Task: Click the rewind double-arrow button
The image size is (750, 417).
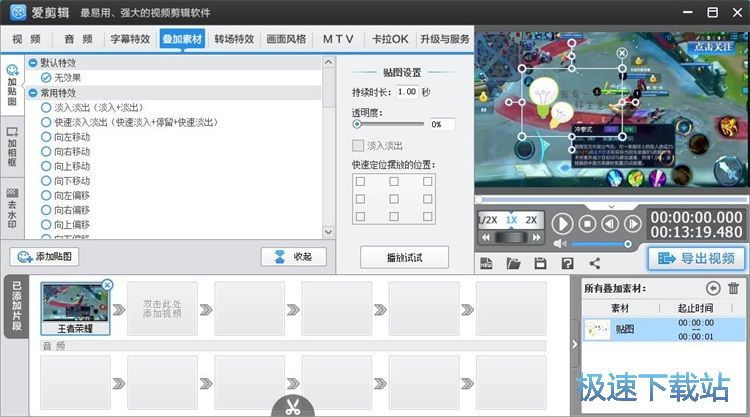Action: (485, 237)
